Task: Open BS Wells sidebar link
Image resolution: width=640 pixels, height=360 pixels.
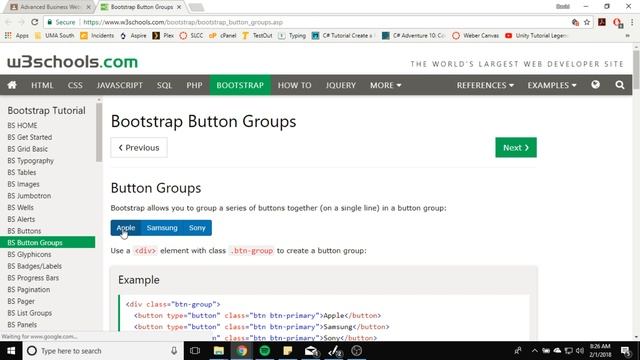Action: tap(20, 207)
